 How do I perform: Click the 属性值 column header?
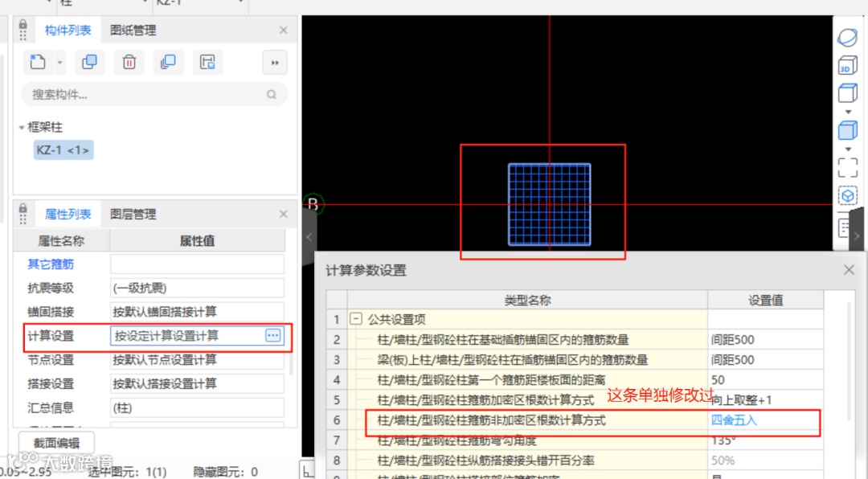(x=197, y=241)
